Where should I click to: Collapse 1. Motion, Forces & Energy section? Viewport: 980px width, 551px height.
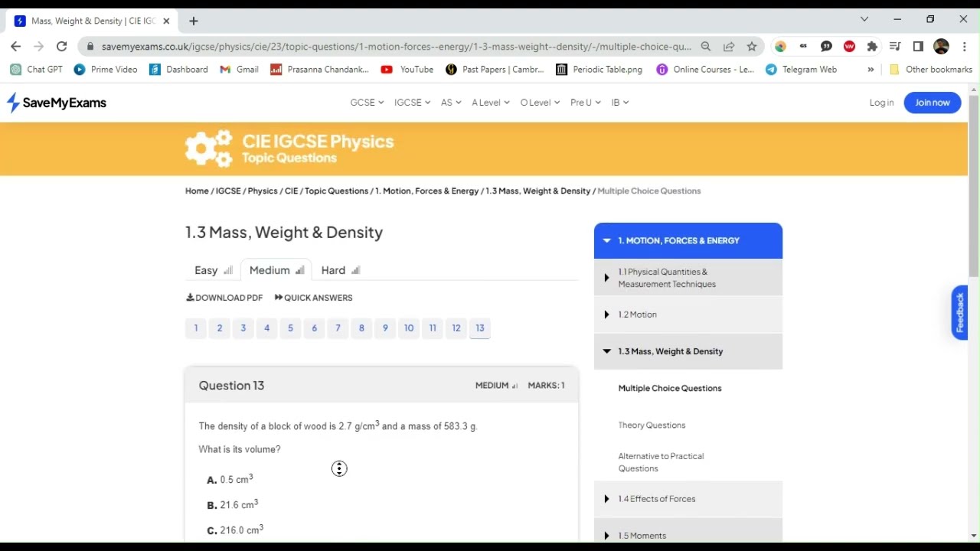pos(688,241)
